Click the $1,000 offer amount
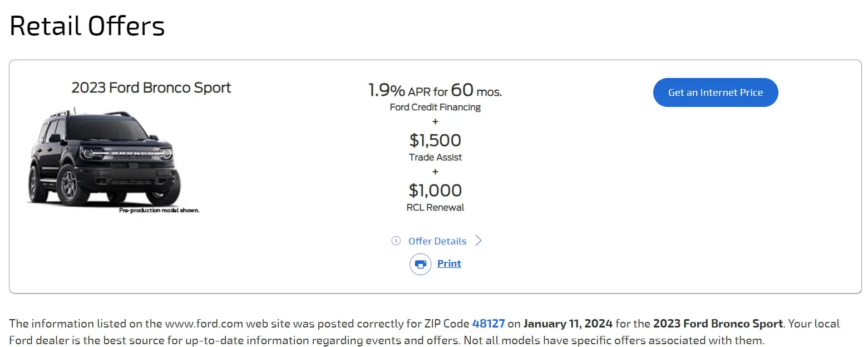 (x=435, y=190)
